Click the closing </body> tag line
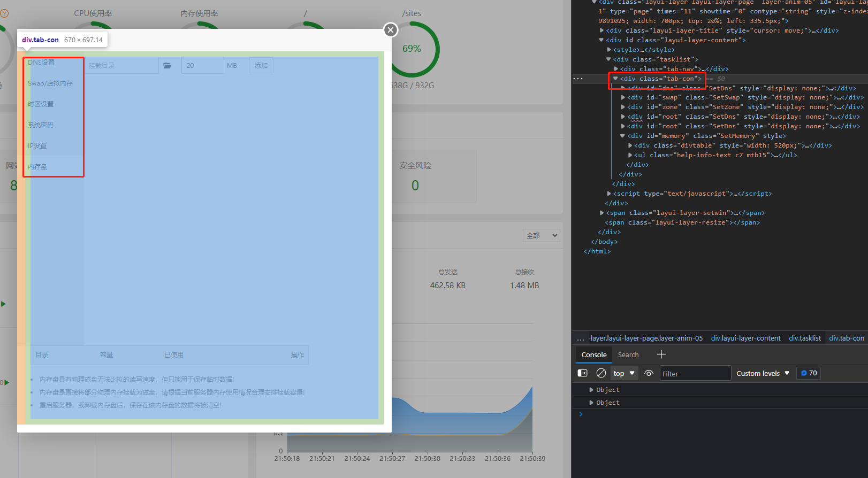This screenshot has height=478, width=868. (604, 242)
